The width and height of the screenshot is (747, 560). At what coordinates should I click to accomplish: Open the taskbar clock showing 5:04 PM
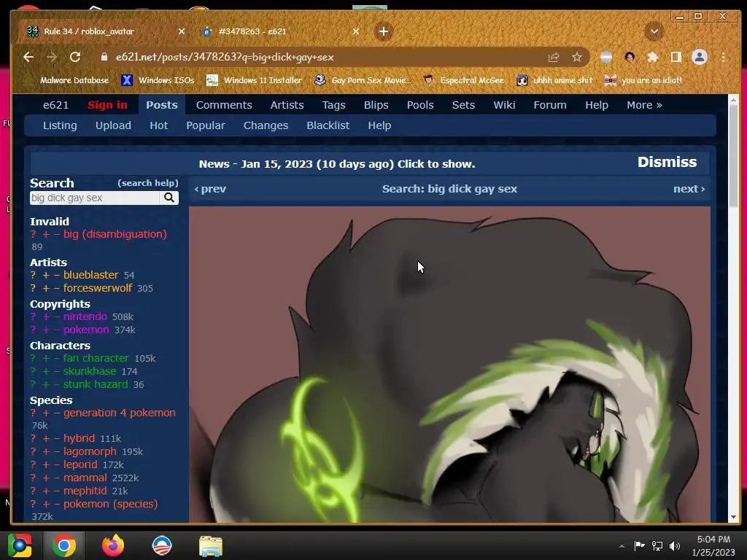(713, 545)
